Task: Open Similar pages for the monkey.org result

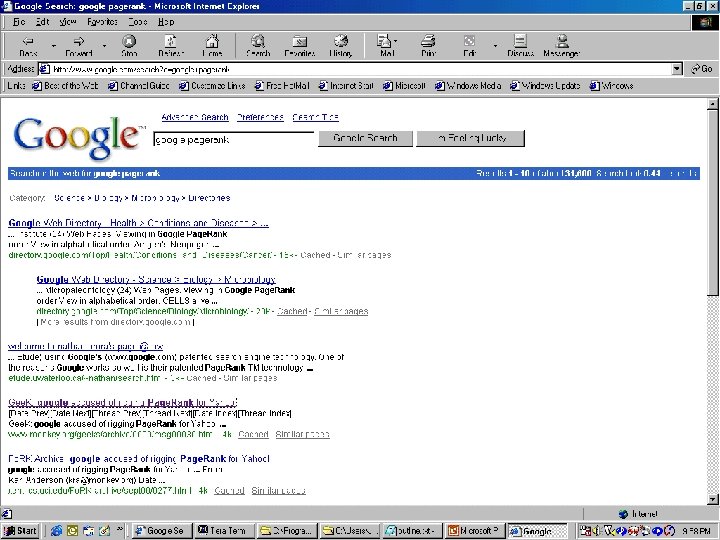Action: point(302,434)
